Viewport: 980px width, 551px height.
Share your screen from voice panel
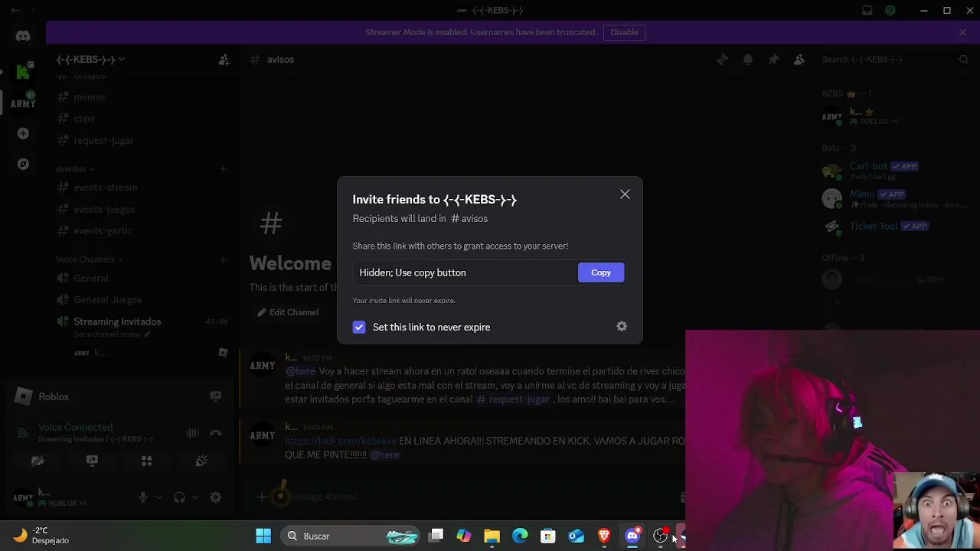pyautogui.click(x=92, y=461)
